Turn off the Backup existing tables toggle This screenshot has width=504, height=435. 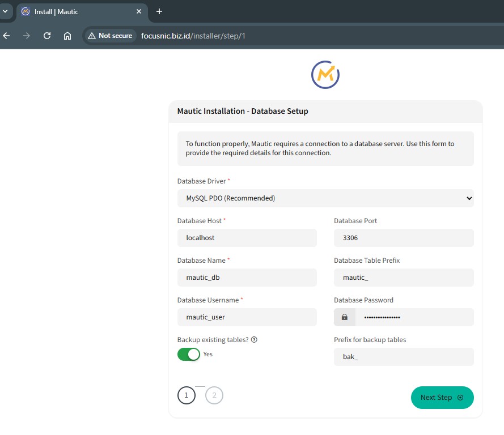(x=189, y=354)
